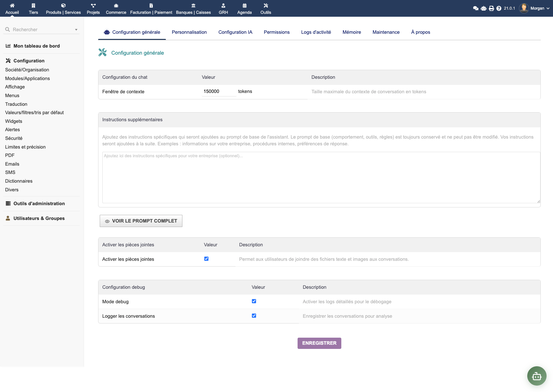The width and height of the screenshot is (553, 392).
Task: Expand the Rechercher search dropdown arrow
Action: [76, 30]
